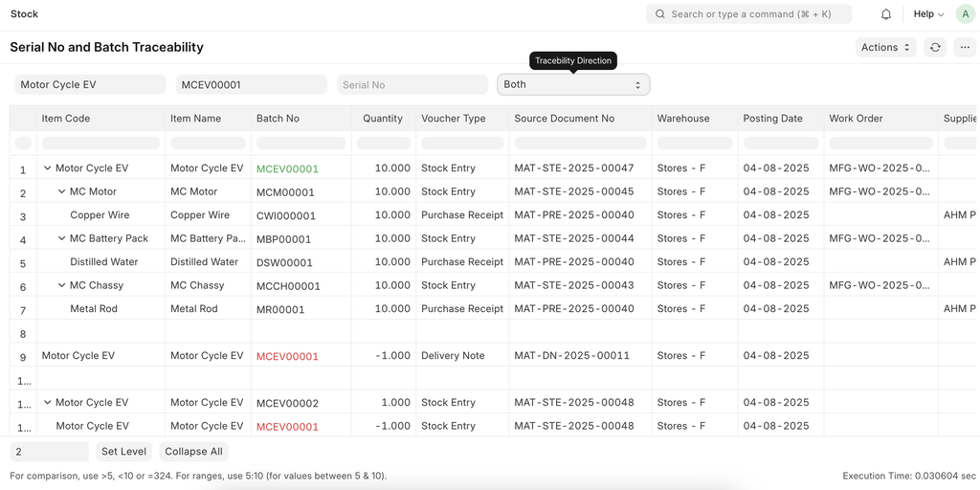Click the Posting Date column header
This screenshot has height=490, width=980.
(772, 119)
